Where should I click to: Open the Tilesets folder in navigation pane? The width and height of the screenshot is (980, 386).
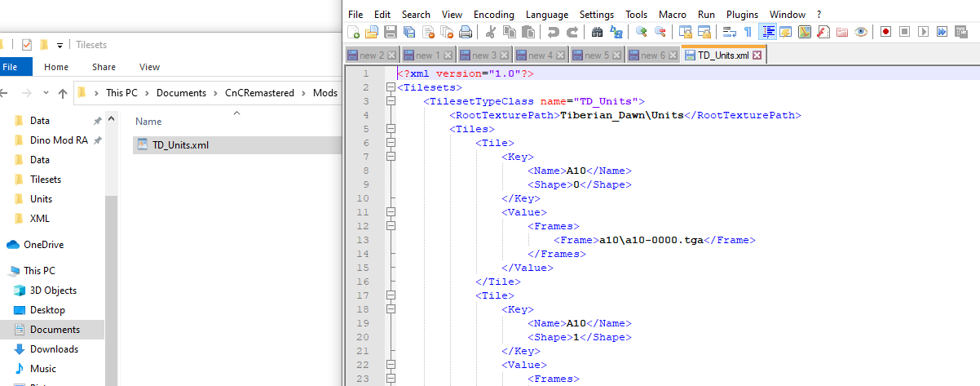45,180
